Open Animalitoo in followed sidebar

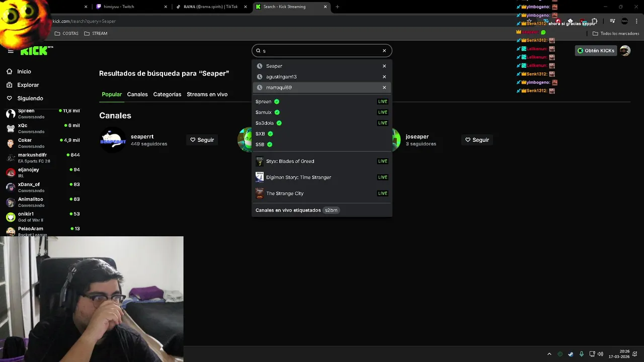coord(43,202)
